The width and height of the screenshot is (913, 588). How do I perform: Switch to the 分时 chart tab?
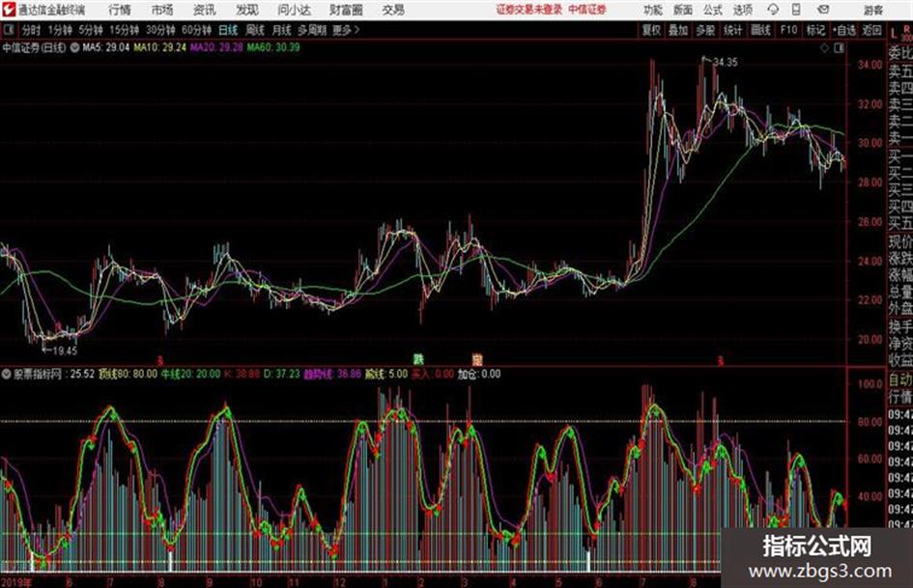32,30
